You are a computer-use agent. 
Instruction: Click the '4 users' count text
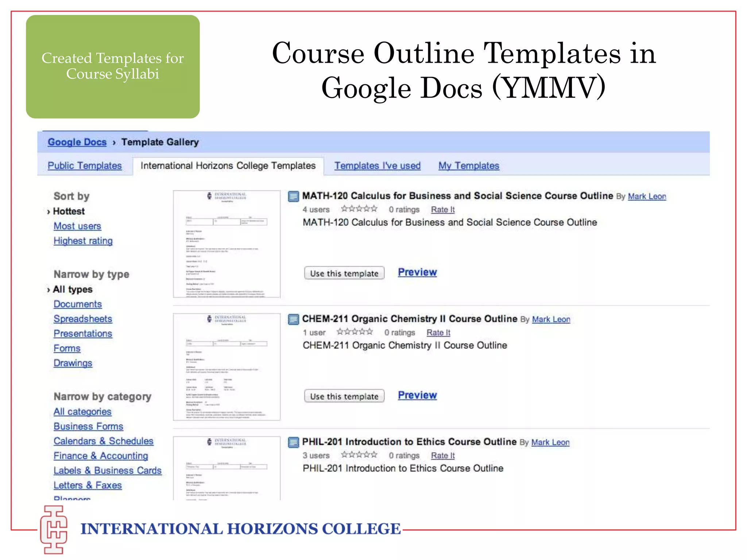tap(316, 210)
